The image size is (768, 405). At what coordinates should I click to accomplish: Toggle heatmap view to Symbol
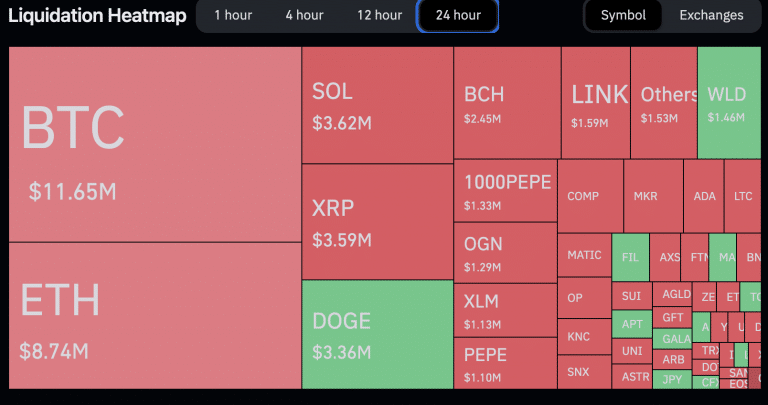point(623,15)
